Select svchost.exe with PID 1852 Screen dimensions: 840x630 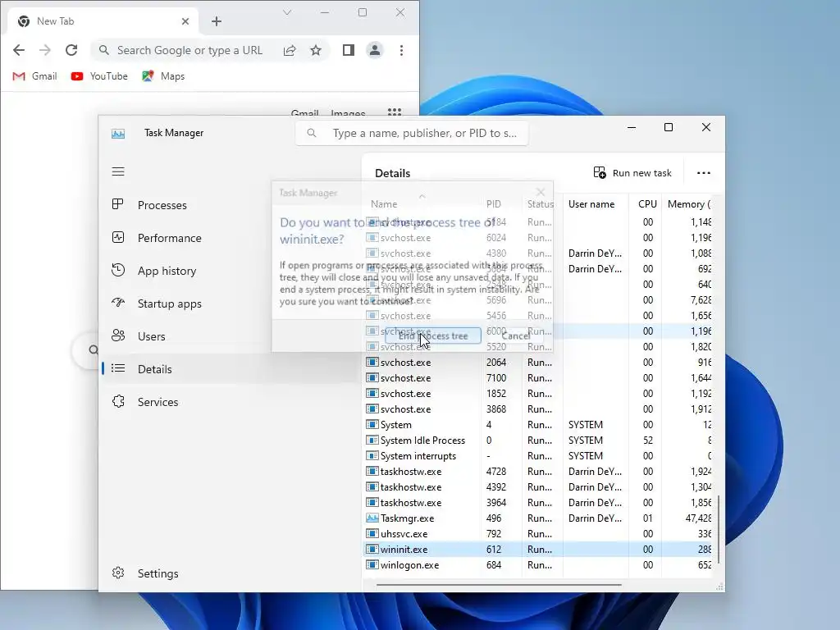pyautogui.click(x=538, y=393)
